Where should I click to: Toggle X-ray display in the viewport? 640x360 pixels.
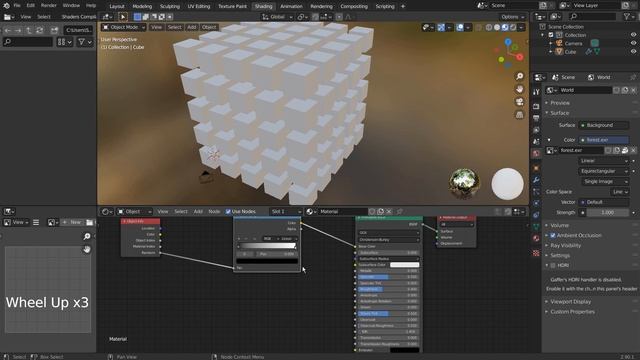coord(478,27)
